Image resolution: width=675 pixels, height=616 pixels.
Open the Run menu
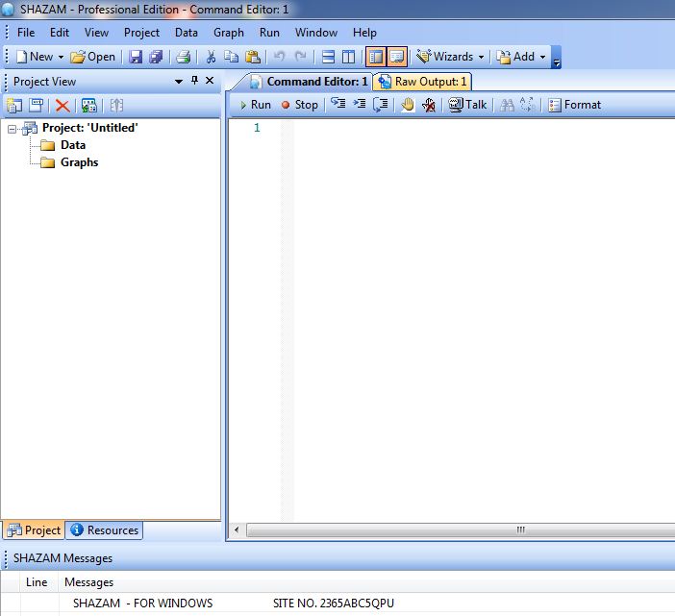pos(269,33)
